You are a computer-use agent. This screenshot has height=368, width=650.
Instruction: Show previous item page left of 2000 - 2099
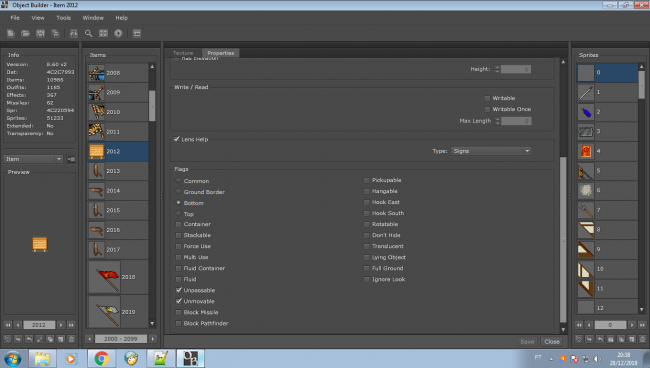(x=90, y=339)
